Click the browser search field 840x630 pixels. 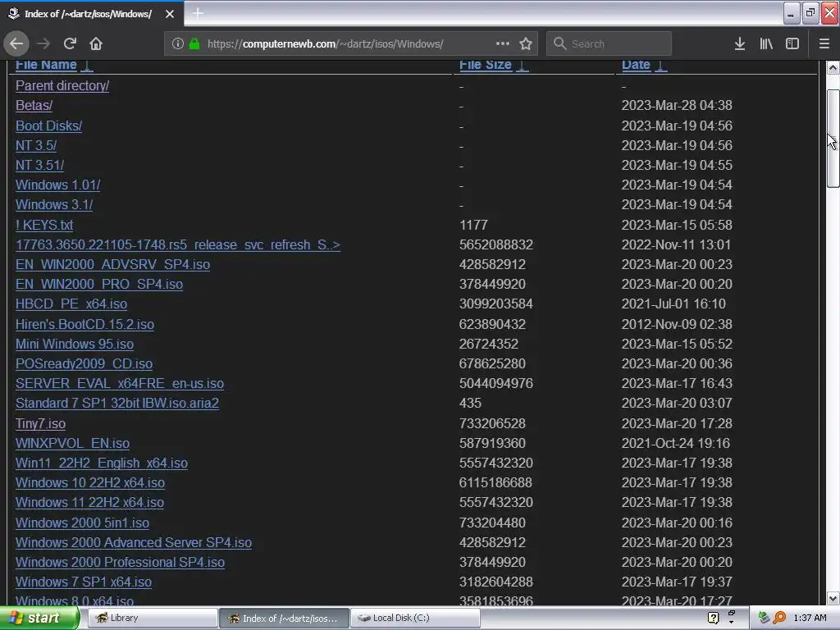tap(609, 44)
